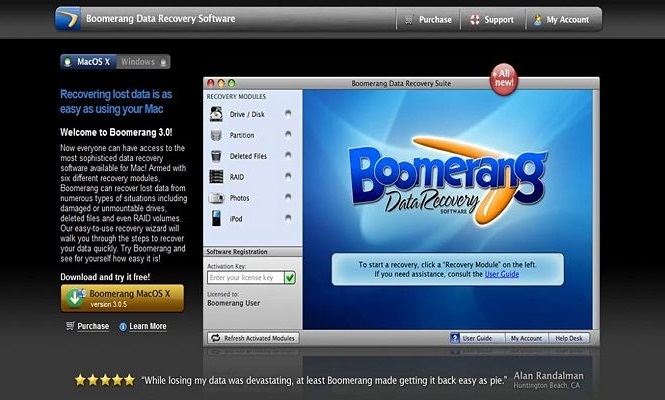
Task: Follow the Learn More link
Action: pyautogui.click(x=148, y=326)
